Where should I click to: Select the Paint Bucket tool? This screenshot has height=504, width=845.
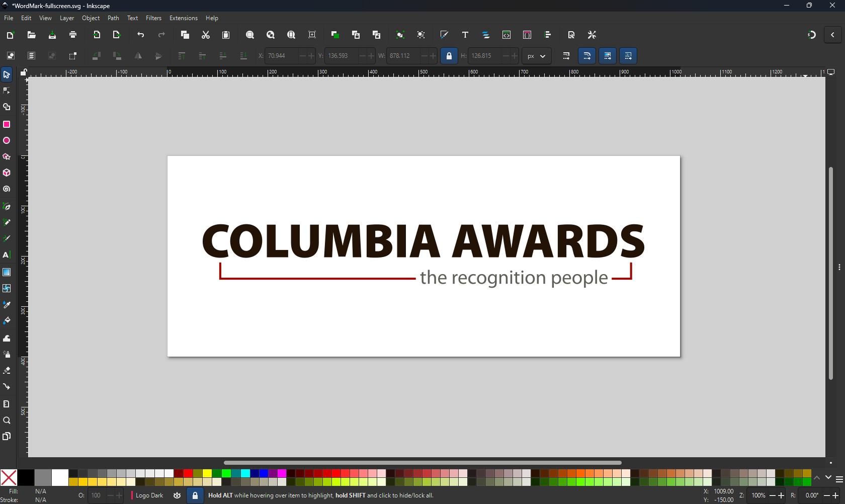pyautogui.click(x=7, y=321)
